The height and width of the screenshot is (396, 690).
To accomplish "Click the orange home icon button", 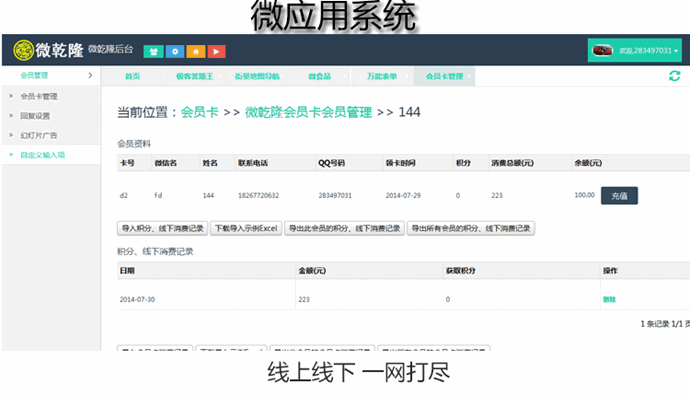I will coord(196,51).
